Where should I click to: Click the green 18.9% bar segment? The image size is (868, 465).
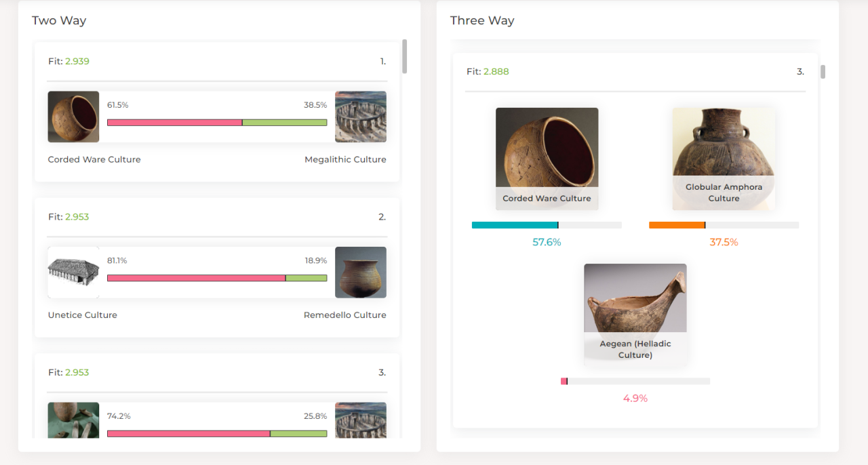(307, 278)
